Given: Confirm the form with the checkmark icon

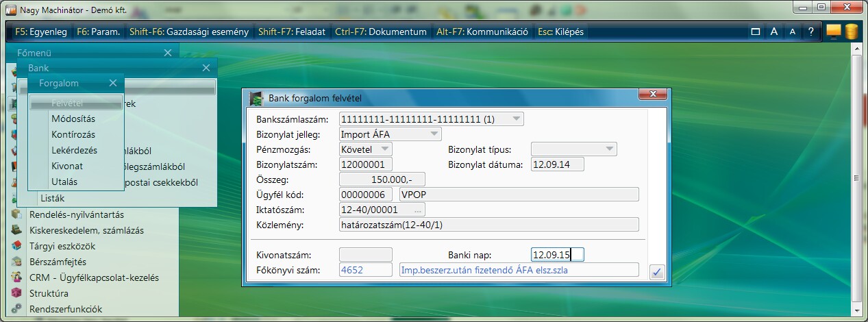Looking at the screenshot, I should [656, 272].
